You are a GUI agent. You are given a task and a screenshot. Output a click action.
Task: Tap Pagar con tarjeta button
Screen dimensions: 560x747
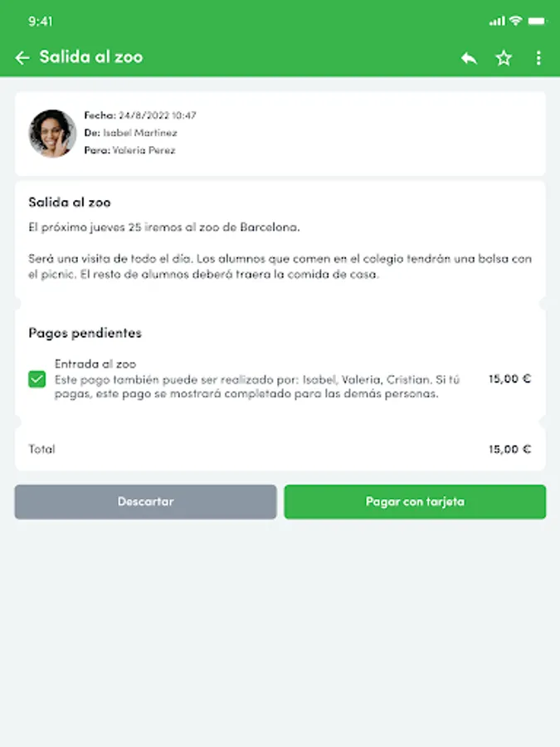(415, 502)
